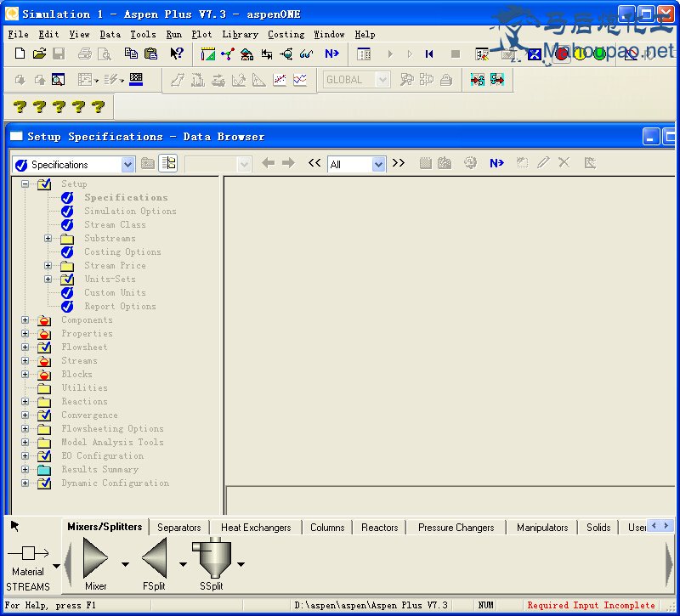
Task: Select the SSplit block model icon
Action: 213,558
